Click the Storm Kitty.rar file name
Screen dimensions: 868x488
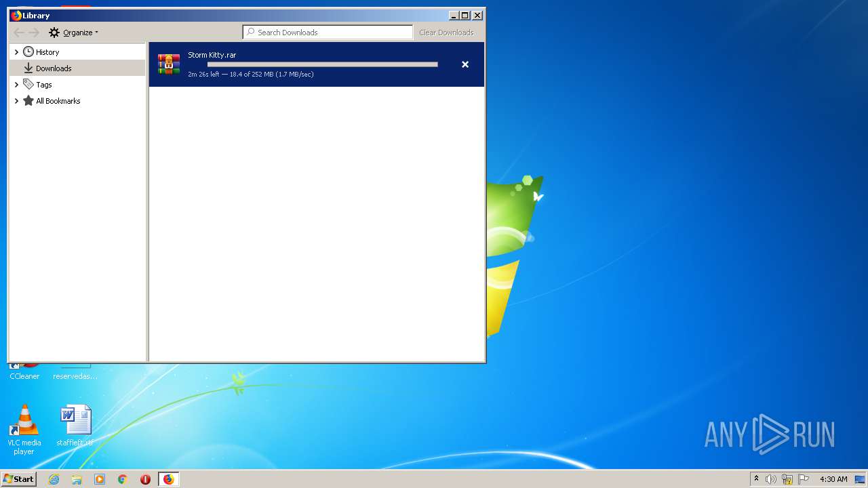pos(212,55)
